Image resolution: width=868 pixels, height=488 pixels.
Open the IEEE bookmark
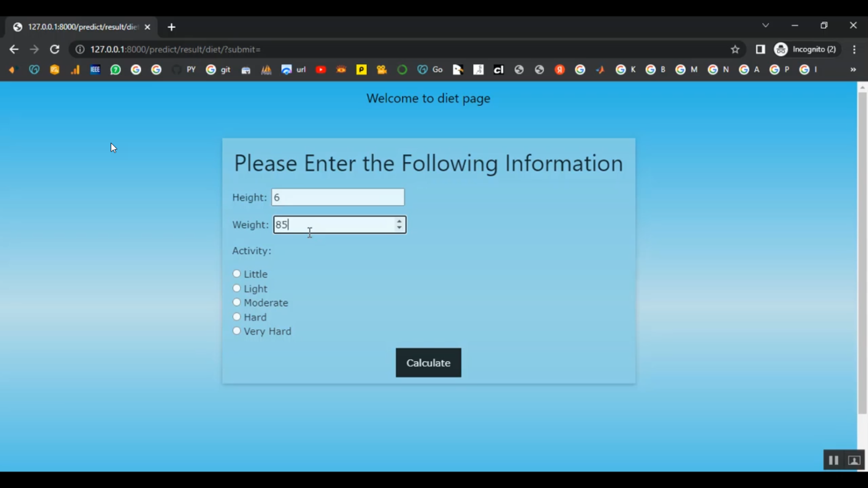[x=95, y=70]
